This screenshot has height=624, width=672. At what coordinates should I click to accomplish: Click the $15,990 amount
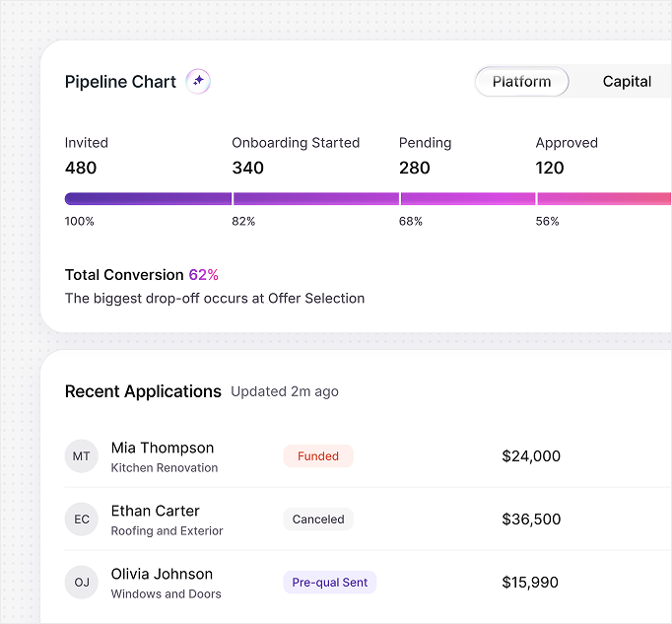pos(530,582)
